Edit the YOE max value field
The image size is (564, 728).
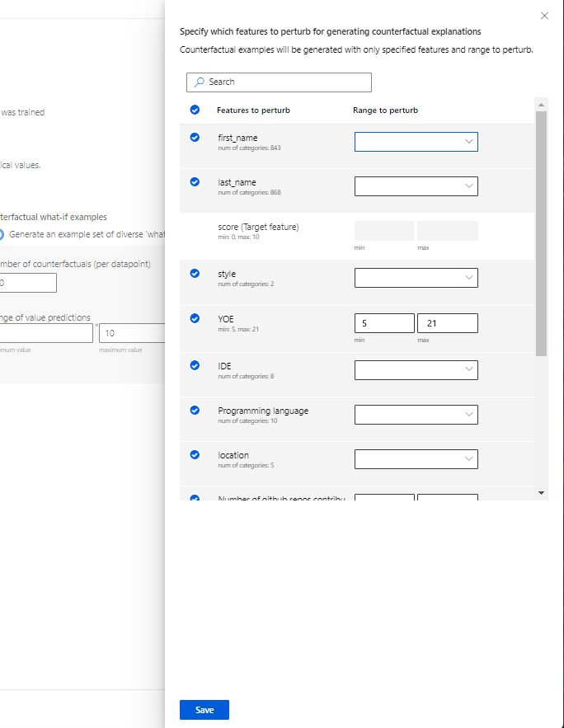[448, 323]
